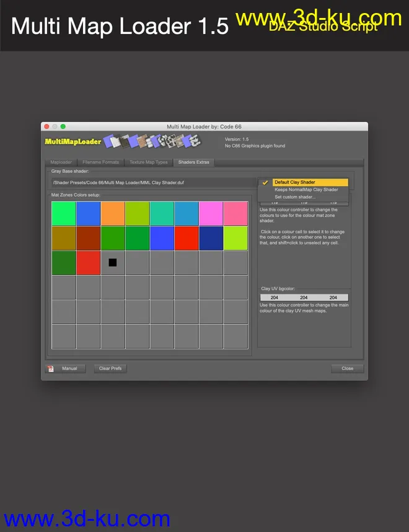Image resolution: width=409 pixels, height=532 pixels.
Task: Select the orange colour cell in top row
Action: [113, 213]
